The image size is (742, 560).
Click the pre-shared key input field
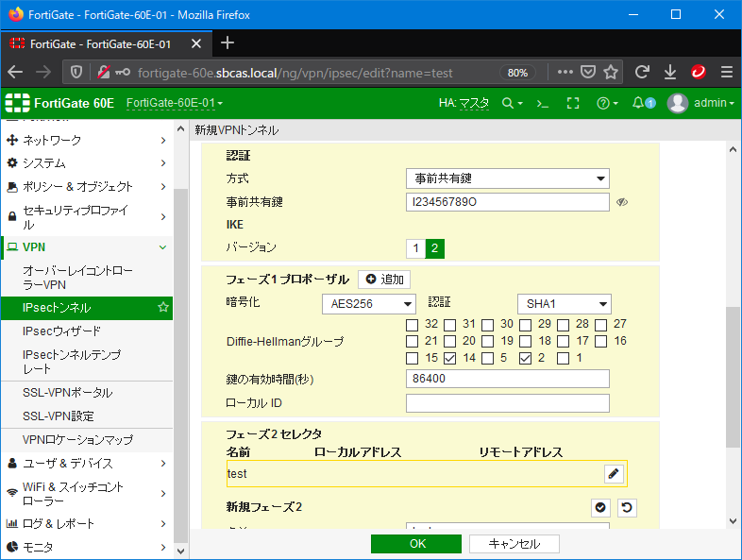click(508, 202)
